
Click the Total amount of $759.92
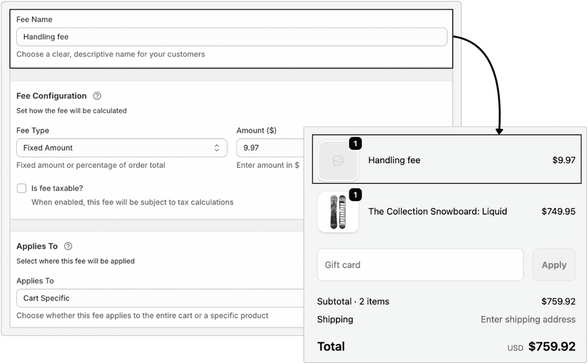pos(553,346)
